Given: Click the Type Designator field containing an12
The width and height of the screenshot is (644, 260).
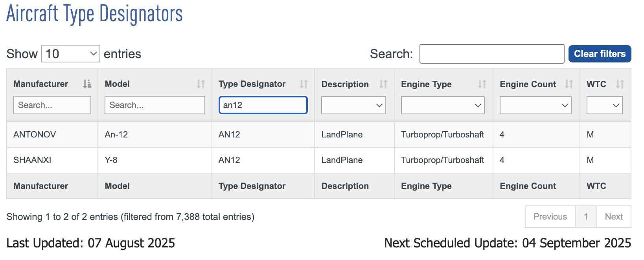Looking at the screenshot, I should (263, 105).
